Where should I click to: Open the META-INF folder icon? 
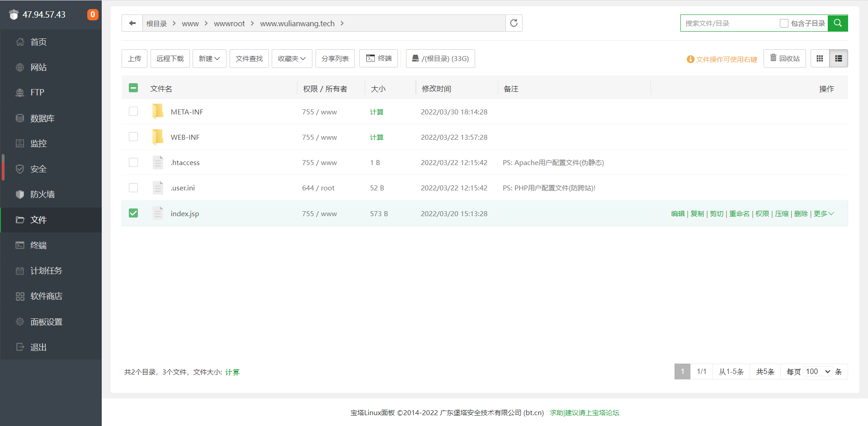pyautogui.click(x=158, y=111)
